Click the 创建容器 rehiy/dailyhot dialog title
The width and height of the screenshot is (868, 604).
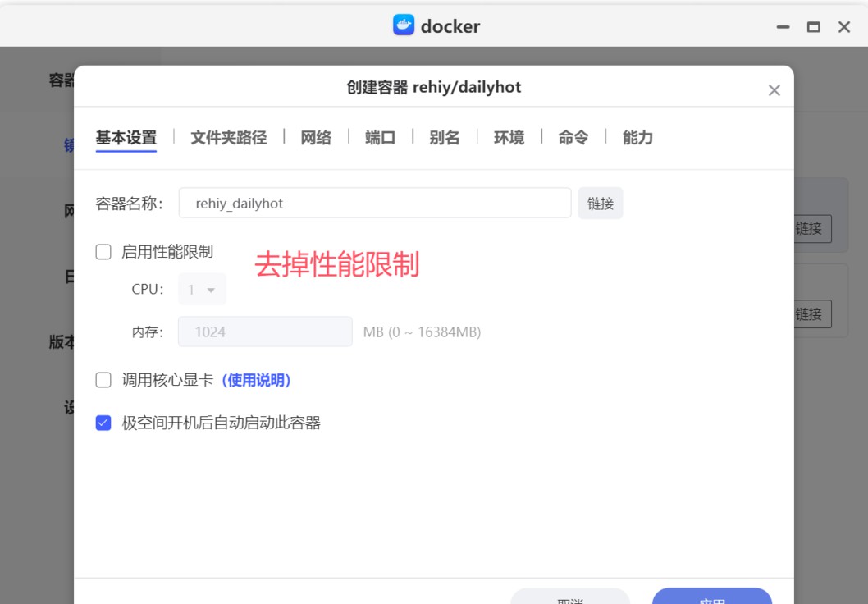[434, 87]
